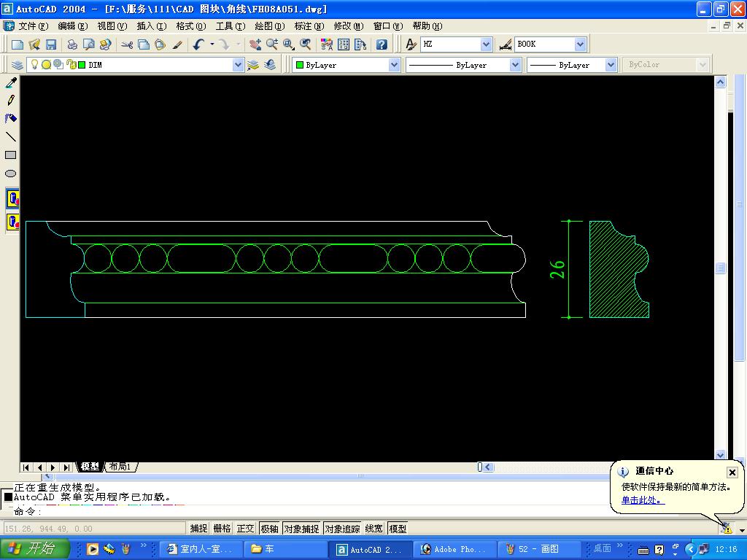Select the Match Properties brush icon
747x560 pixels.
point(177,44)
